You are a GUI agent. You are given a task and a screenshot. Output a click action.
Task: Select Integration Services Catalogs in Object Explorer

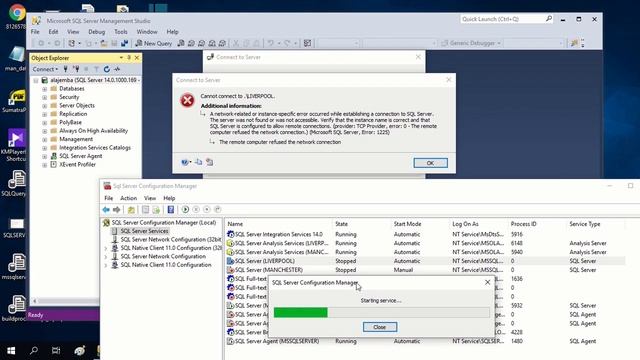pyautogui.click(x=95, y=148)
